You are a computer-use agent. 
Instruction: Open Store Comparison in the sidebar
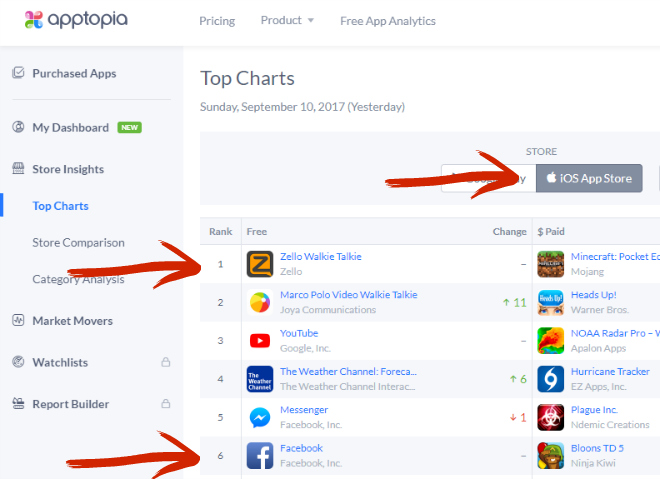(78, 242)
